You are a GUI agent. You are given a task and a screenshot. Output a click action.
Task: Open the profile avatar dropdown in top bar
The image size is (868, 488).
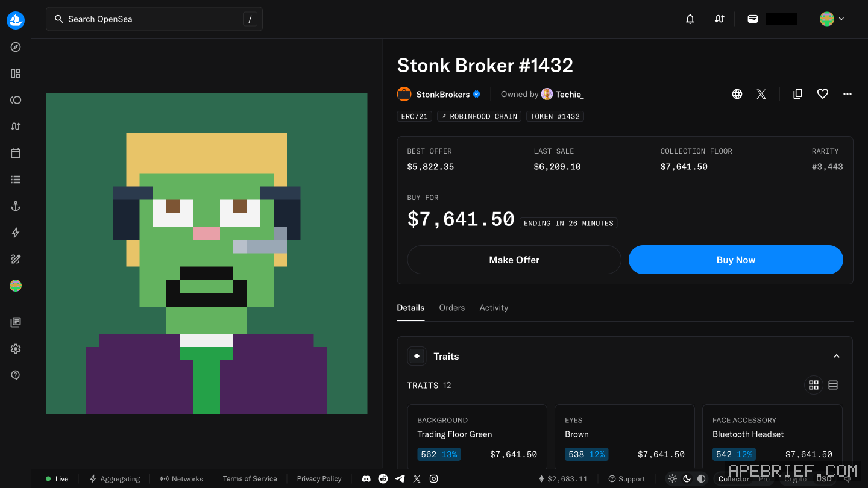pos(832,19)
